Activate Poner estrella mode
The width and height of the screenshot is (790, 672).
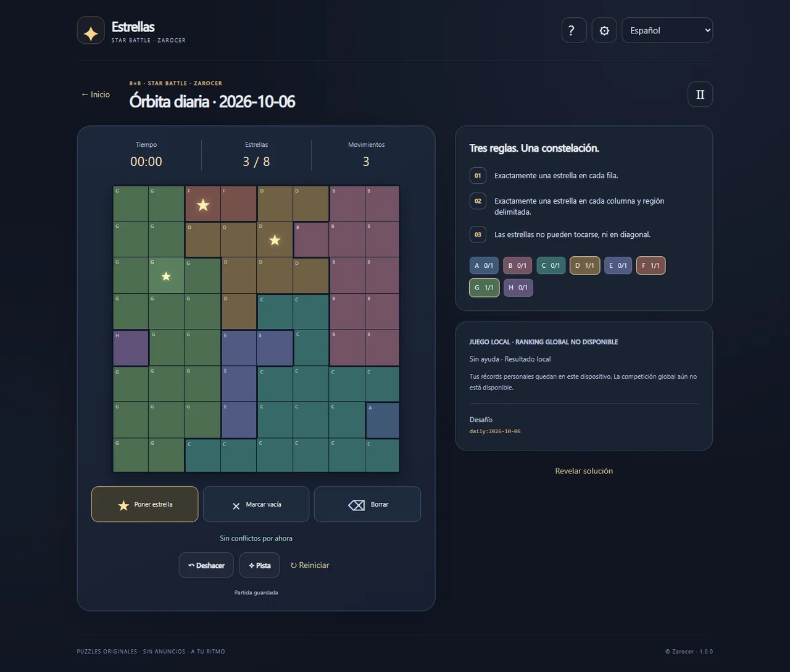tap(144, 504)
